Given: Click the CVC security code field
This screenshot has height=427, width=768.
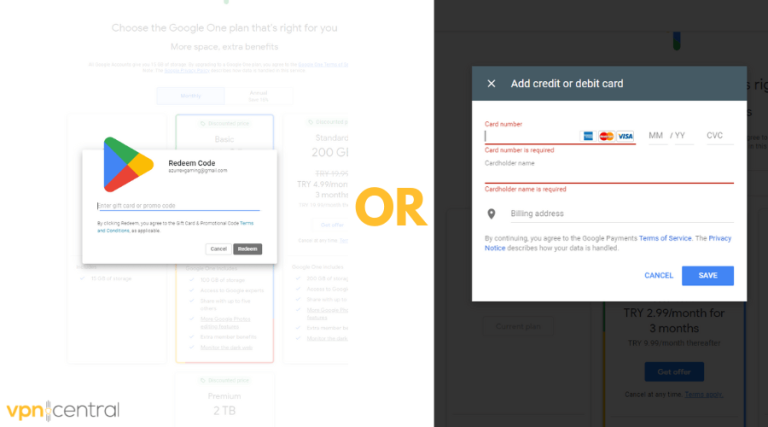Looking at the screenshot, I should [715, 136].
